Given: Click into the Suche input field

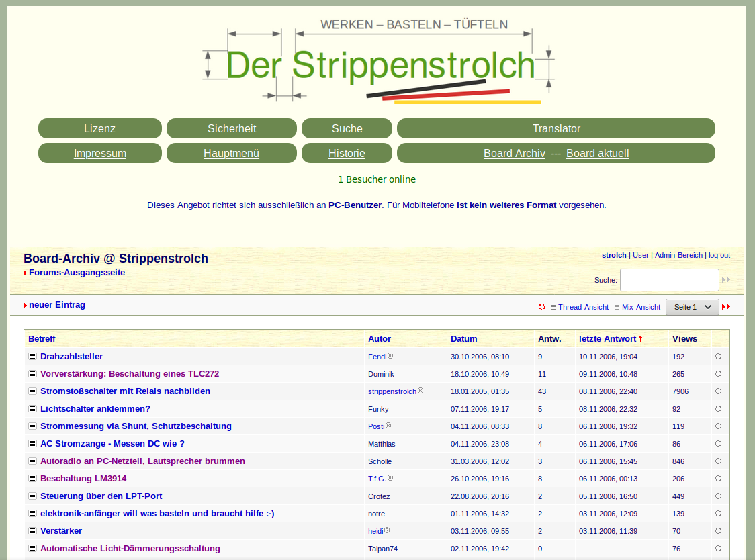Looking at the screenshot, I should pyautogui.click(x=669, y=280).
